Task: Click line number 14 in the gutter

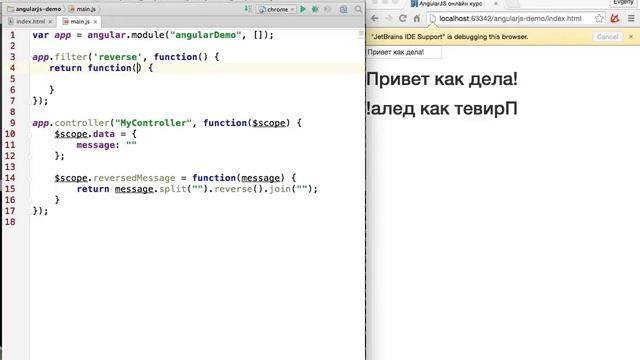Action: 10,178
